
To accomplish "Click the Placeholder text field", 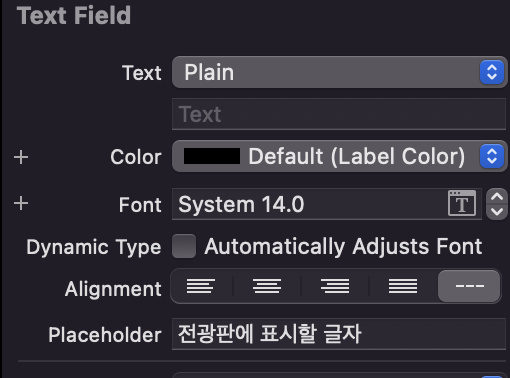I will click(x=339, y=334).
